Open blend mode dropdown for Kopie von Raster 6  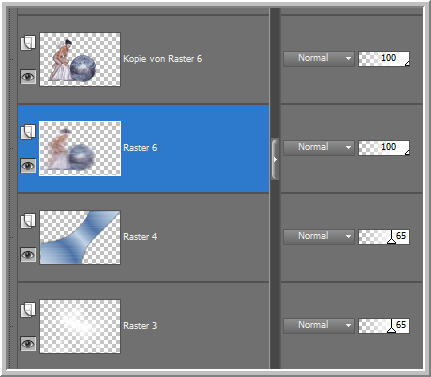[319, 58]
